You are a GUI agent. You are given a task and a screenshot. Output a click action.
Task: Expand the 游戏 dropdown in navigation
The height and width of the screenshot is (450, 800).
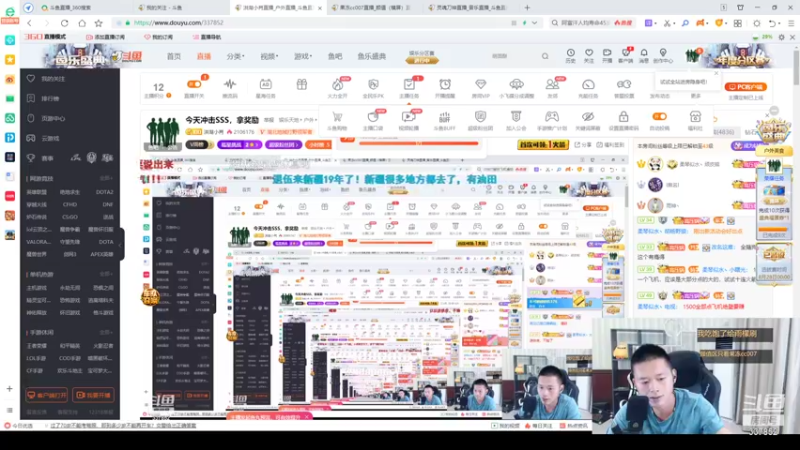tap(303, 56)
